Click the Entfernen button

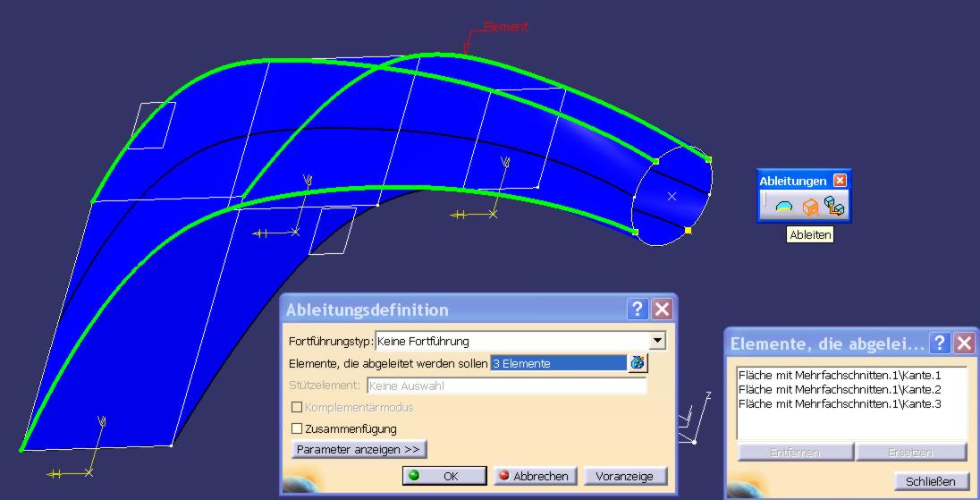[x=795, y=452]
